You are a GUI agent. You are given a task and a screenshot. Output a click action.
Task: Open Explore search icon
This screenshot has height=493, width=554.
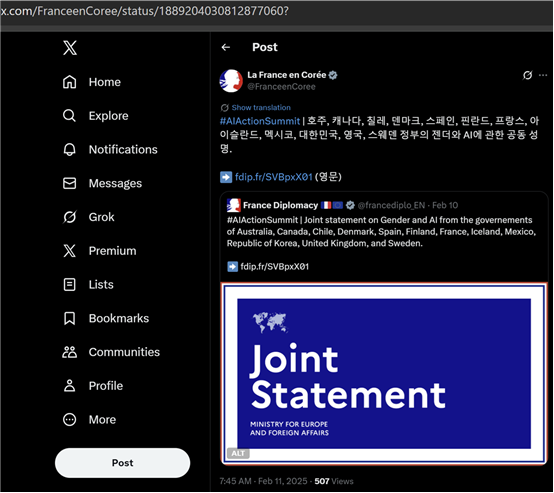69,116
